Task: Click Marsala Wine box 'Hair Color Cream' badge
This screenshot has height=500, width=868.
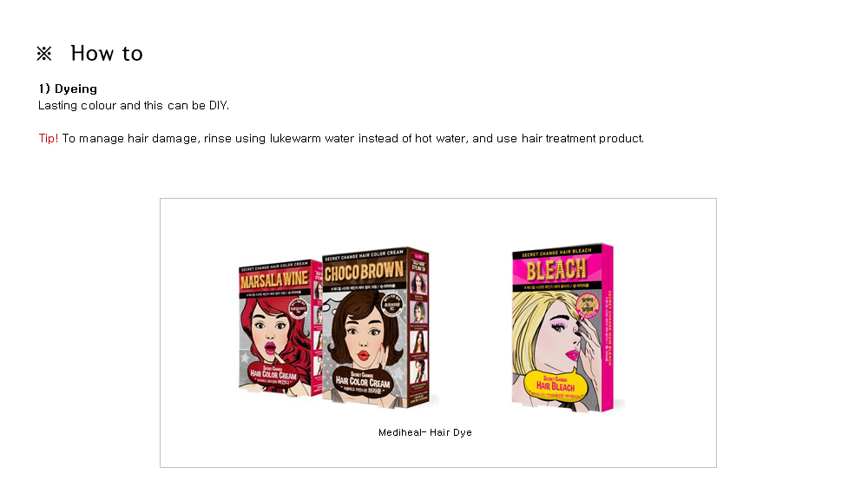Action: (273, 376)
